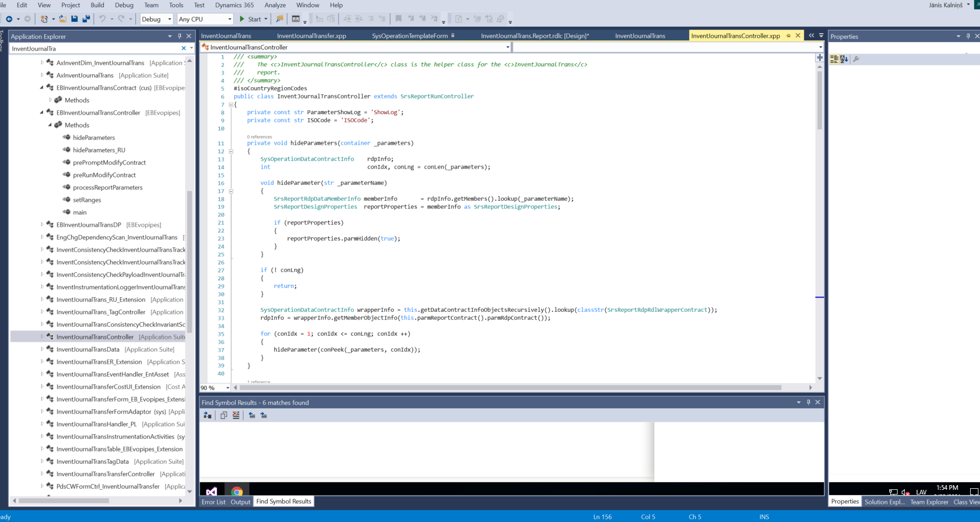The height and width of the screenshot is (522, 980).
Task: Open the Team menu
Action: click(x=151, y=5)
